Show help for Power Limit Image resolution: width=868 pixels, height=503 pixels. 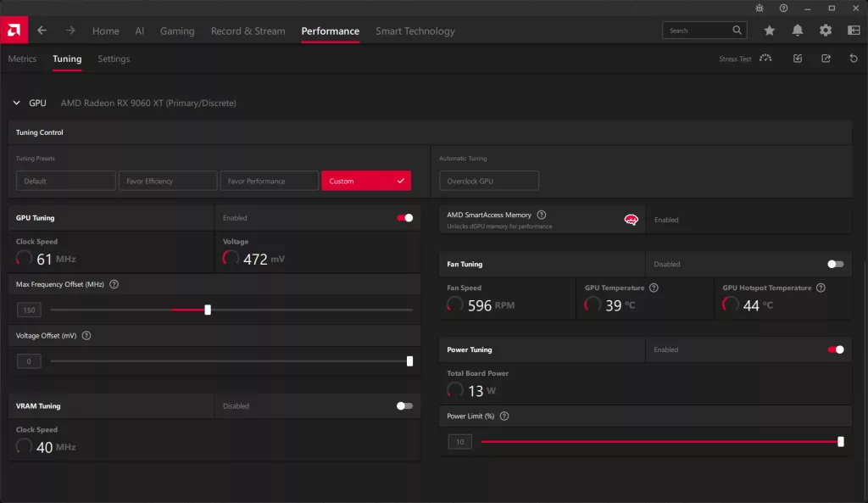click(x=504, y=416)
